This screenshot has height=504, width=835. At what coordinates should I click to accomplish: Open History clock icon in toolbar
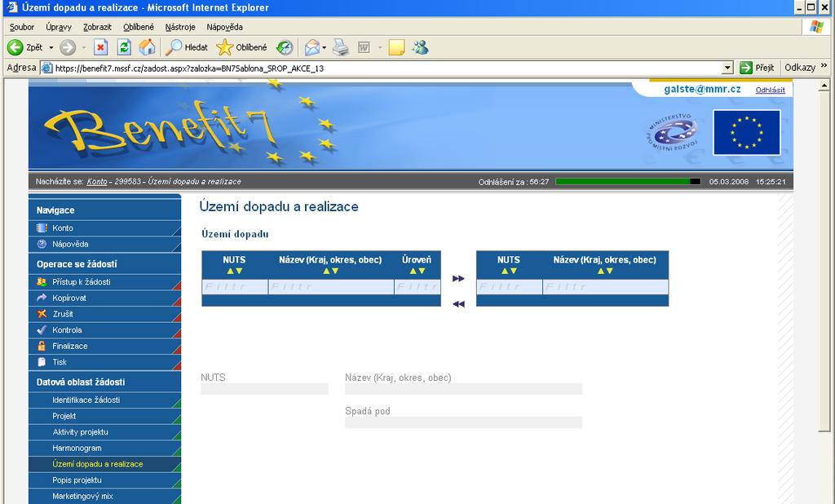[x=285, y=47]
